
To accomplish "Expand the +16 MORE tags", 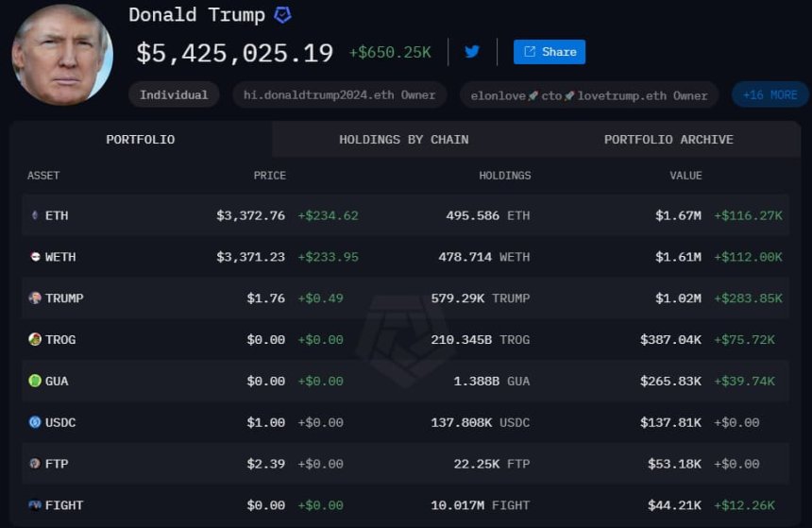I will click(x=770, y=94).
